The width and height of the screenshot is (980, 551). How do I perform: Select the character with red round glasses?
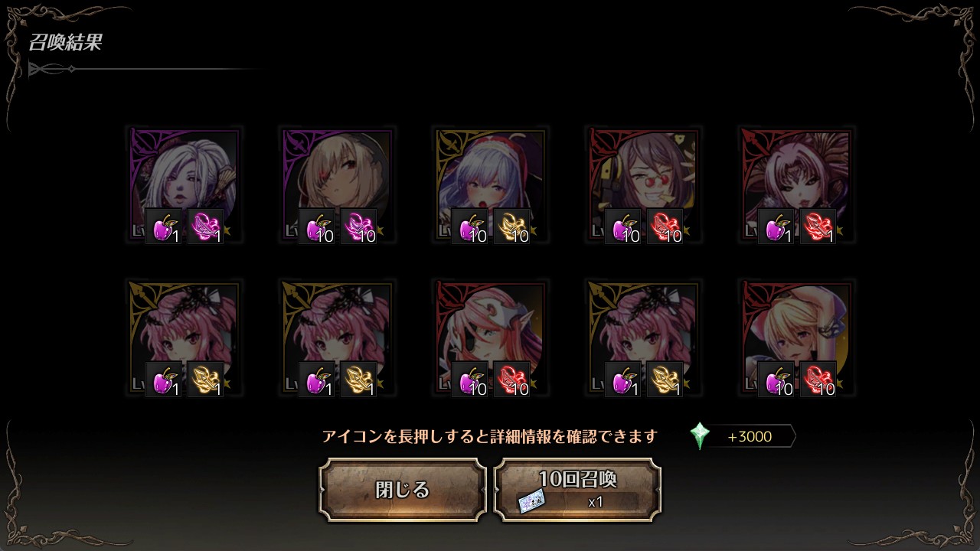[x=643, y=184]
